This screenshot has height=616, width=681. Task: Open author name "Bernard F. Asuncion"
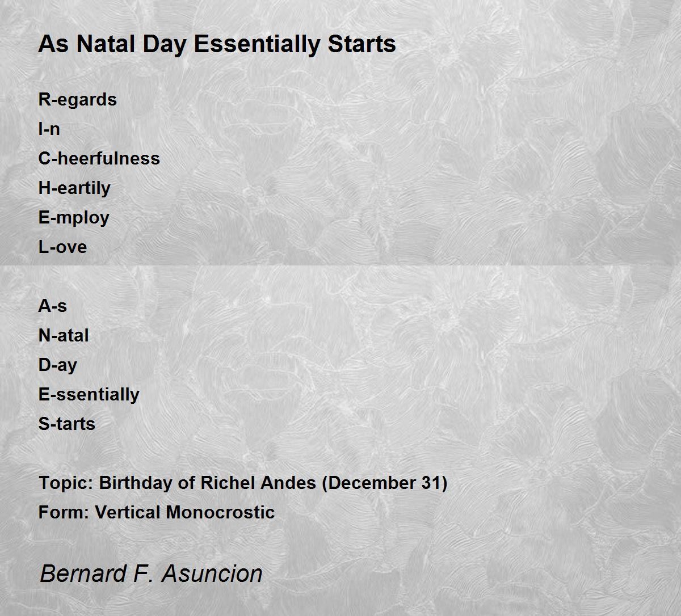point(151,573)
